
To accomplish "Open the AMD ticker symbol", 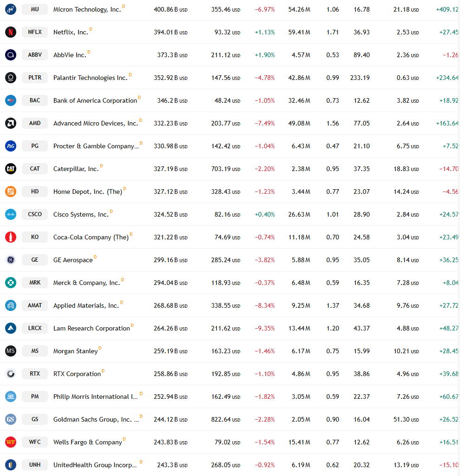I will click(x=35, y=123).
